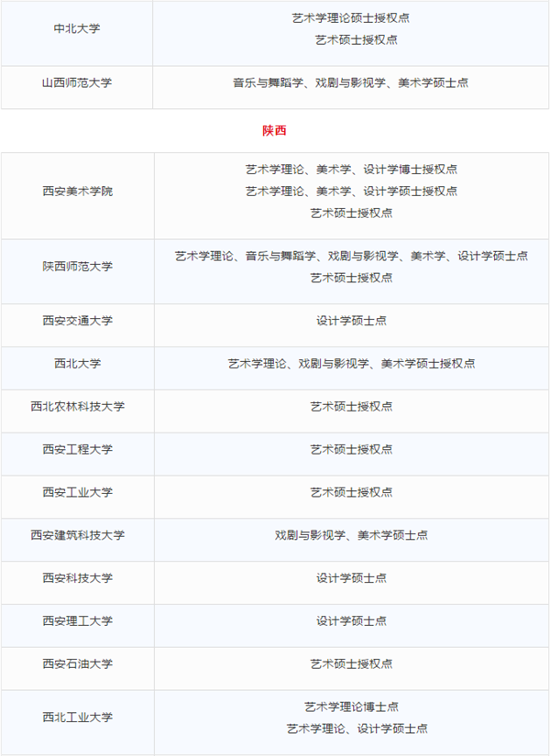Click 西安工程大学 in the left column

pyautogui.click(x=77, y=449)
